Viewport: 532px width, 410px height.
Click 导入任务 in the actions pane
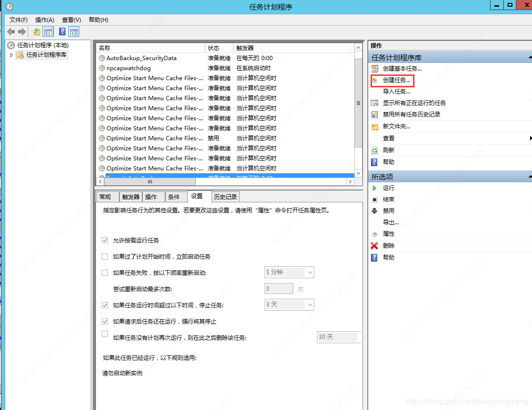[391, 91]
